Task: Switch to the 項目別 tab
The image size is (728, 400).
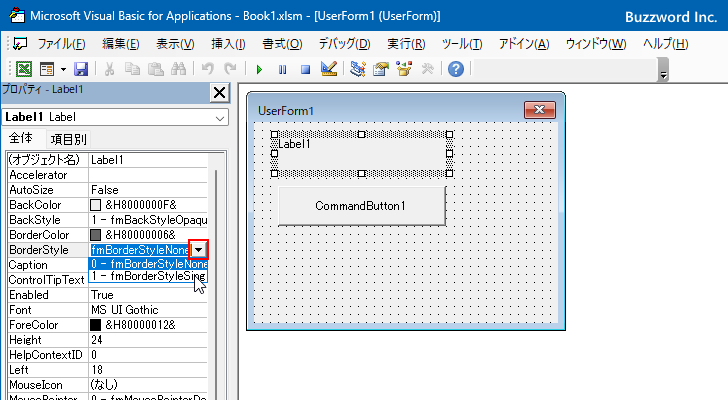Action: tap(68, 139)
